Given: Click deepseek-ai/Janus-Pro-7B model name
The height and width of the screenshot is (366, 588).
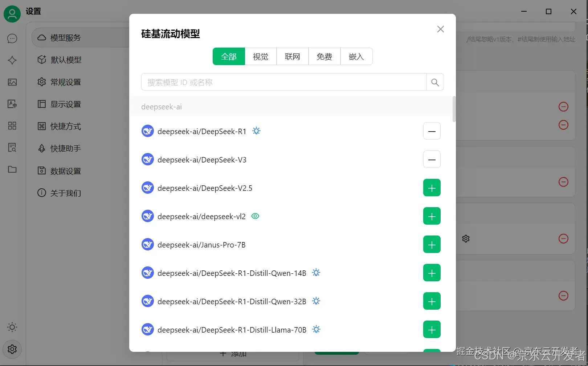Looking at the screenshot, I should click(201, 245).
